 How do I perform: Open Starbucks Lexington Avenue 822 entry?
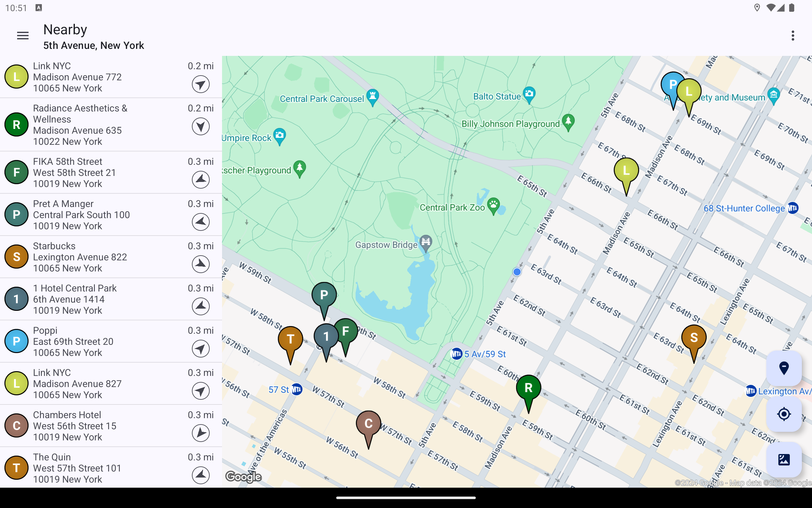[111, 257]
